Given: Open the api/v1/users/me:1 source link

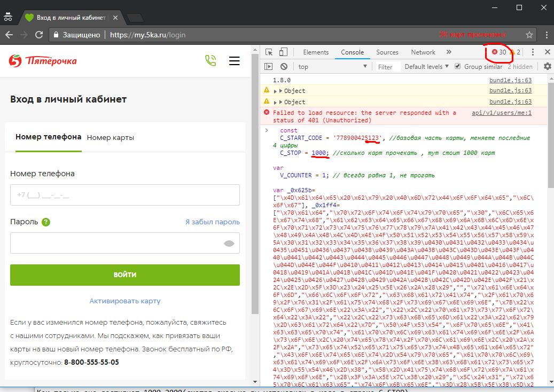Looking at the screenshot, I should (502, 113).
